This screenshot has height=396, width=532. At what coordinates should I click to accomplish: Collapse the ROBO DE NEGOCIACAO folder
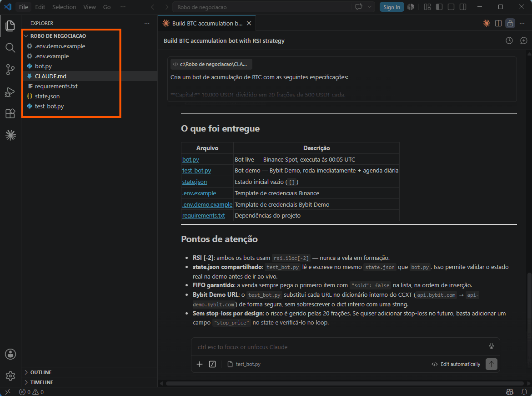(x=58, y=36)
